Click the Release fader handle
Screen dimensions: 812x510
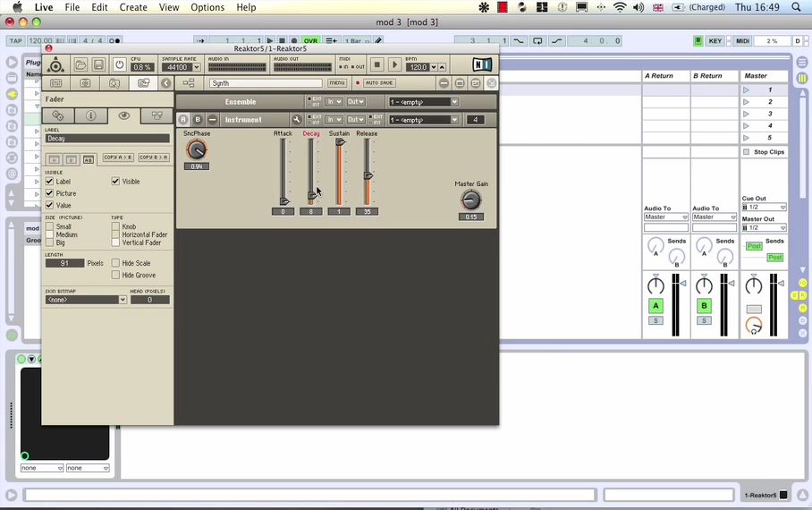(368, 175)
